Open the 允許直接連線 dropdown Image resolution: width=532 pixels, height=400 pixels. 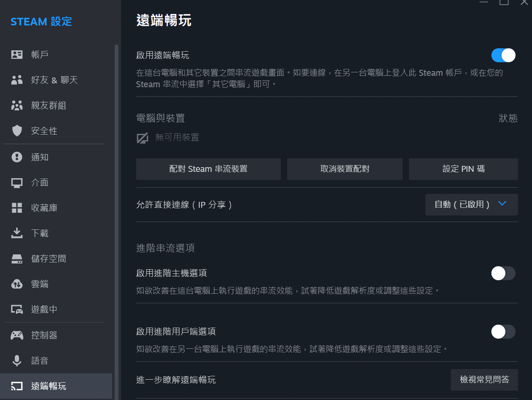coord(472,204)
